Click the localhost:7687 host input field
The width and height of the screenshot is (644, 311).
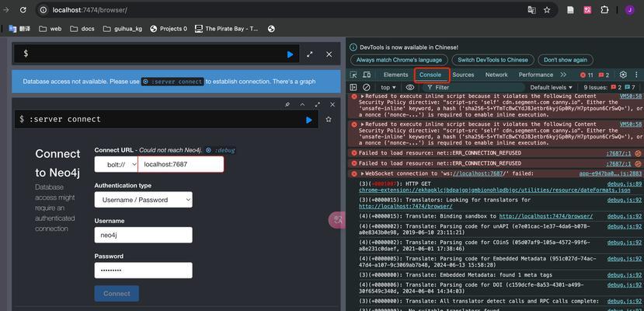pos(181,164)
